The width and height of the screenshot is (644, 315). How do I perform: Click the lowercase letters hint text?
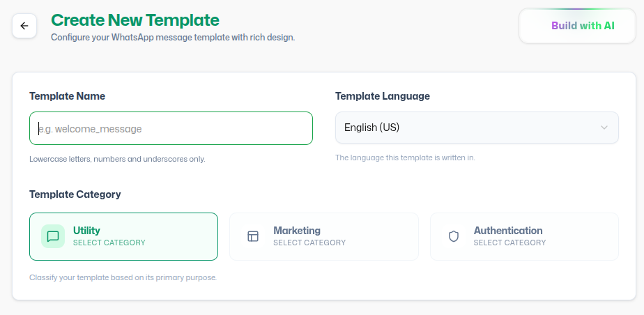[117, 159]
